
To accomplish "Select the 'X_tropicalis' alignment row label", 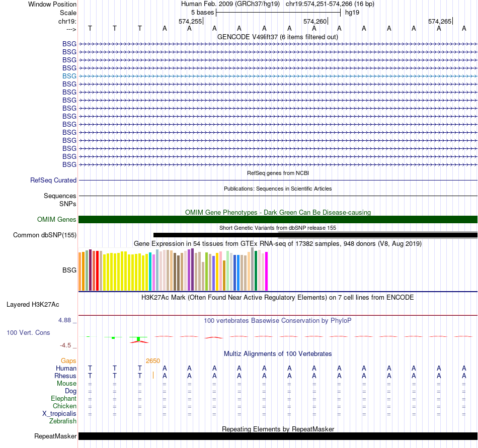I will [59, 414].
